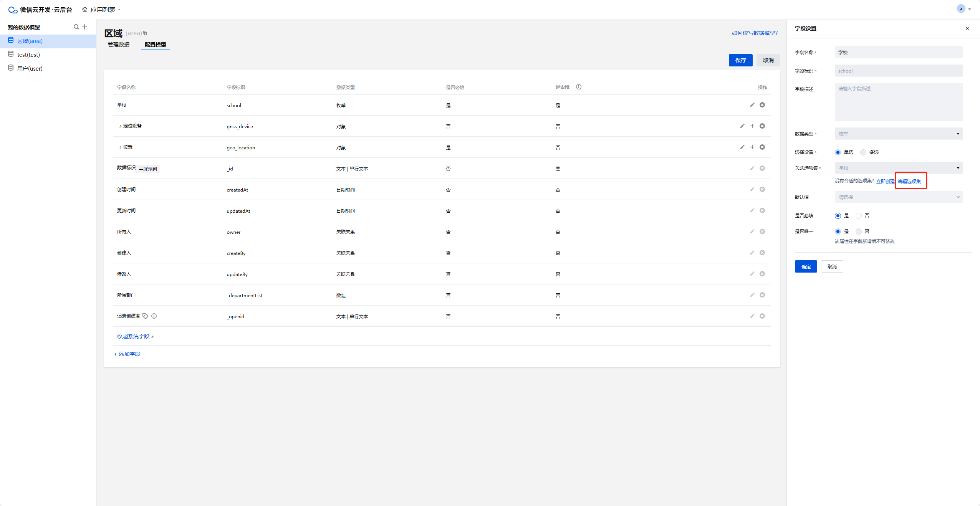Image resolution: width=980 pixels, height=506 pixels.
Task: Switch to 管理数据 tab
Action: pos(119,45)
